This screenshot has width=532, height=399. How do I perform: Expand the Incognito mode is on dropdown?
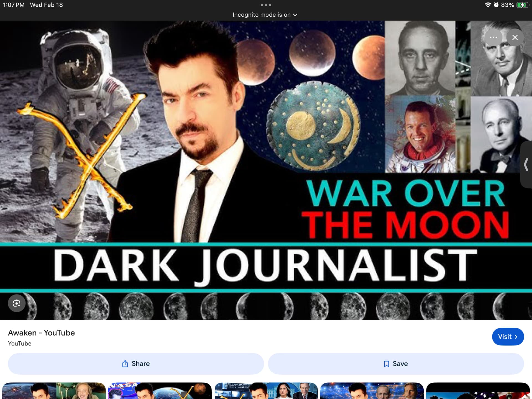pyautogui.click(x=265, y=15)
